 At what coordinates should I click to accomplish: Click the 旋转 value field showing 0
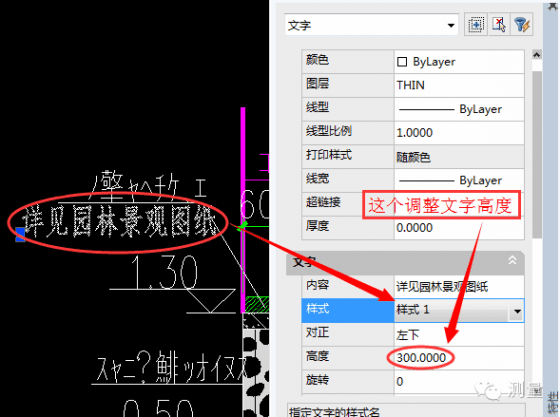tap(459, 381)
